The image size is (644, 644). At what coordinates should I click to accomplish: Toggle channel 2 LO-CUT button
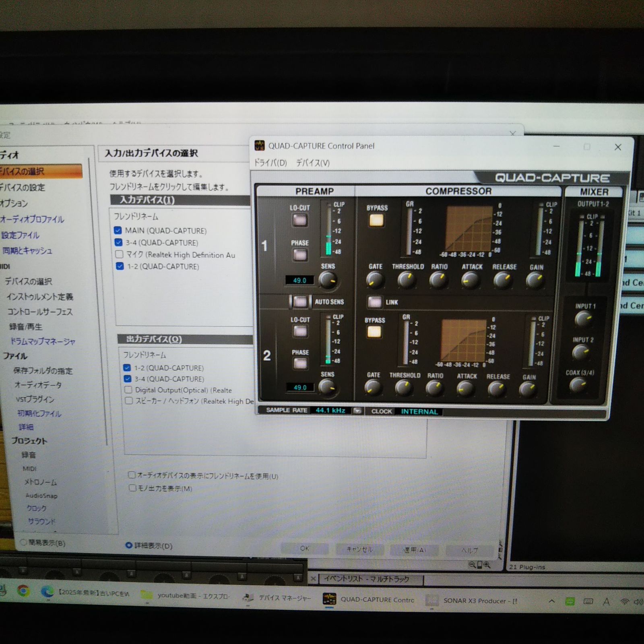click(x=300, y=331)
